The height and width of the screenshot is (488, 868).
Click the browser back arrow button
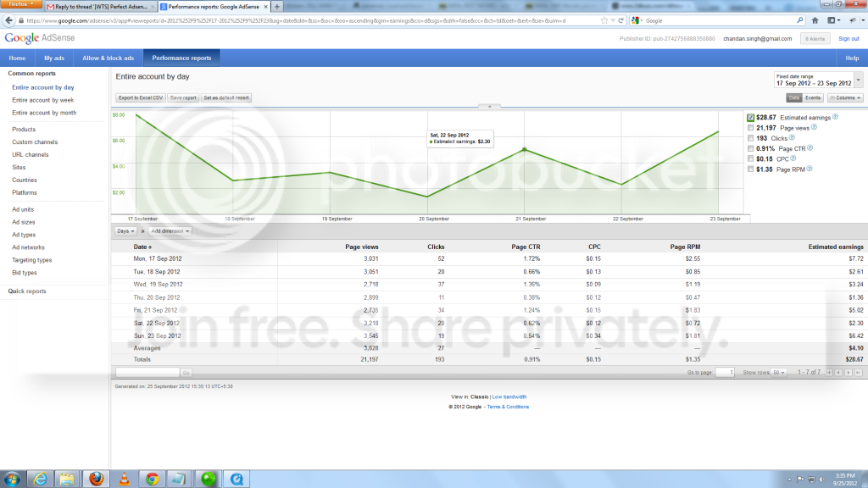tap(8, 20)
